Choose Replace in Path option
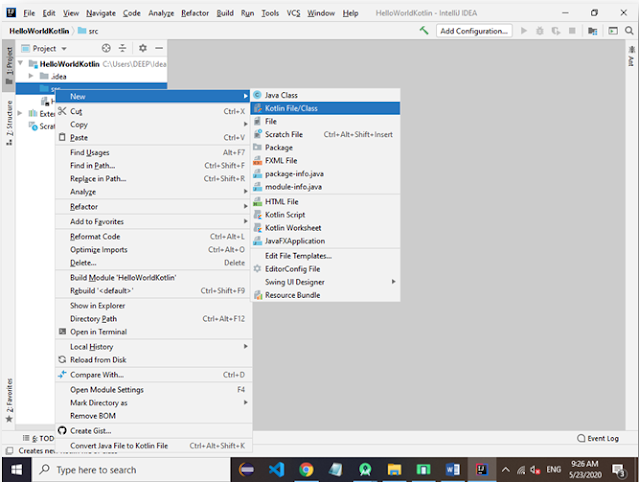This screenshot has width=639, height=482. (153, 178)
